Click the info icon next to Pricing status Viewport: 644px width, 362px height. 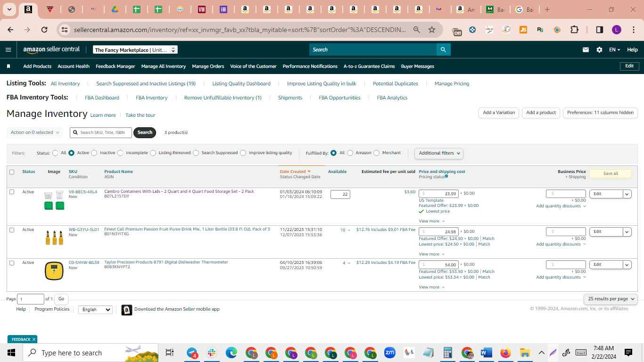(446, 176)
